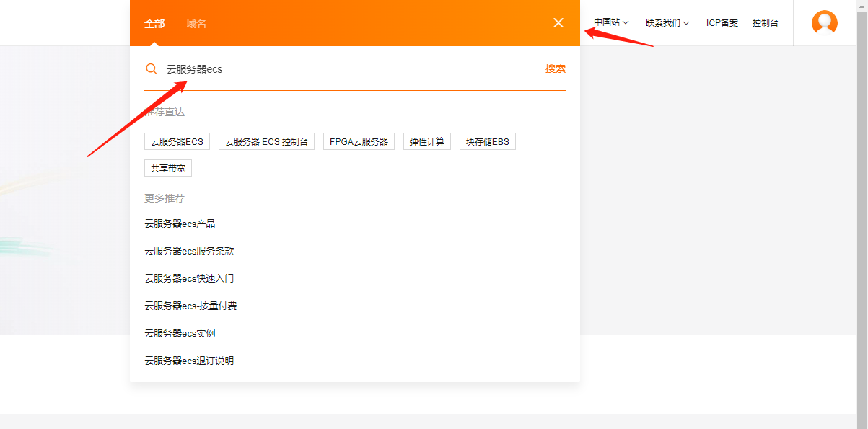Close the search panel with X
Screen dimensions: 868x429
click(558, 23)
